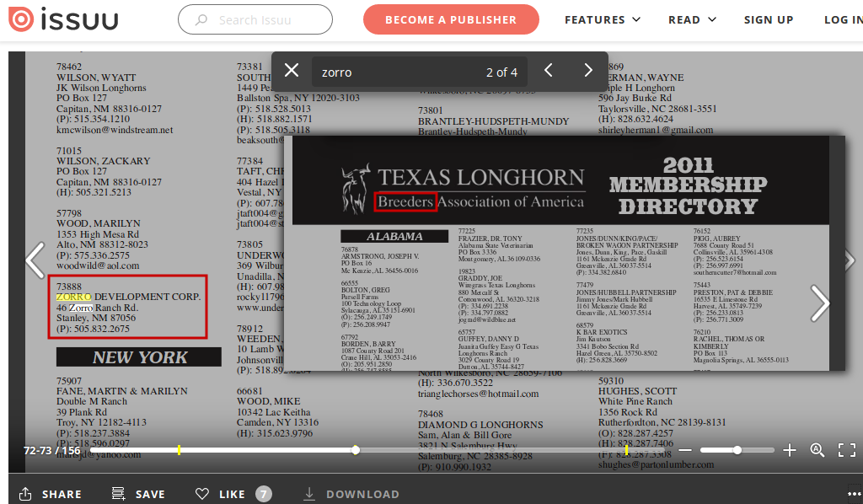Click the zoom level slider handle
The image size is (863, 504).
[x=737, y=450]
